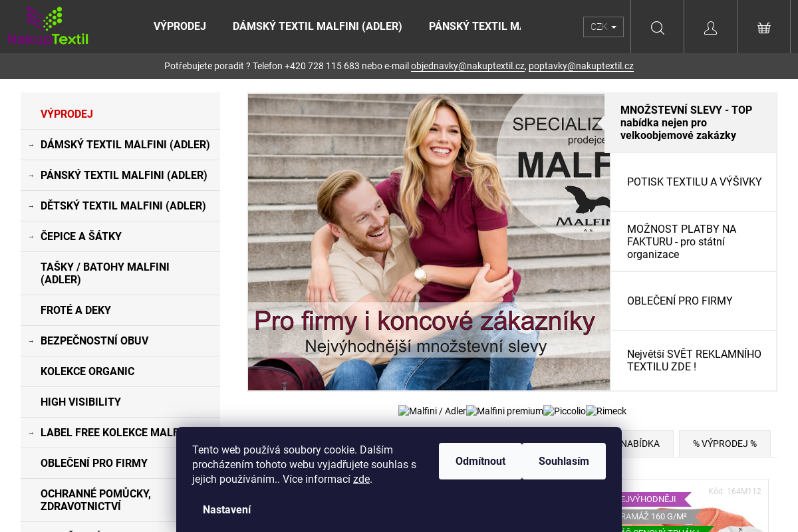Expand DÁMSKÝ TEXTIL MALFINI sidebar arrow
This screenshot has width=798, height=532.
pos(31,144)
